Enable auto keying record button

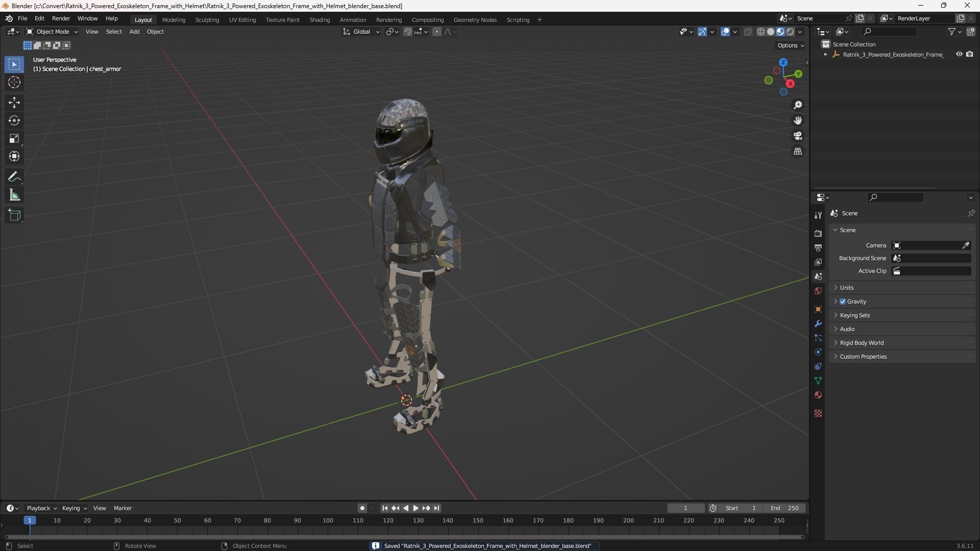[362, 508]
